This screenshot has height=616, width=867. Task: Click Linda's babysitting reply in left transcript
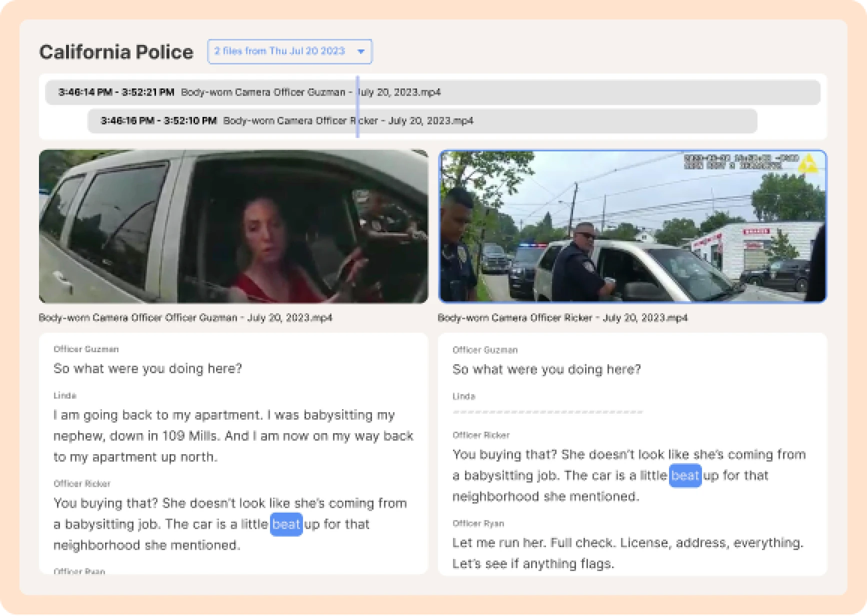(x=233, y=436)
